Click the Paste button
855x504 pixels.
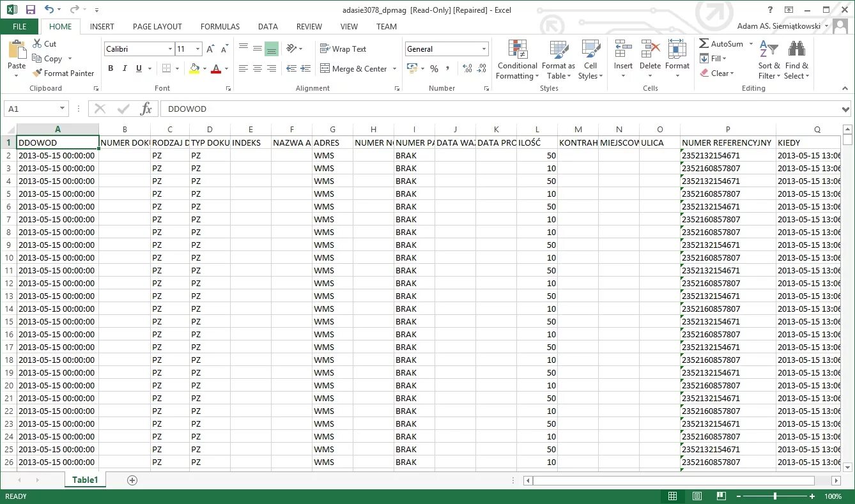(17, 59)
